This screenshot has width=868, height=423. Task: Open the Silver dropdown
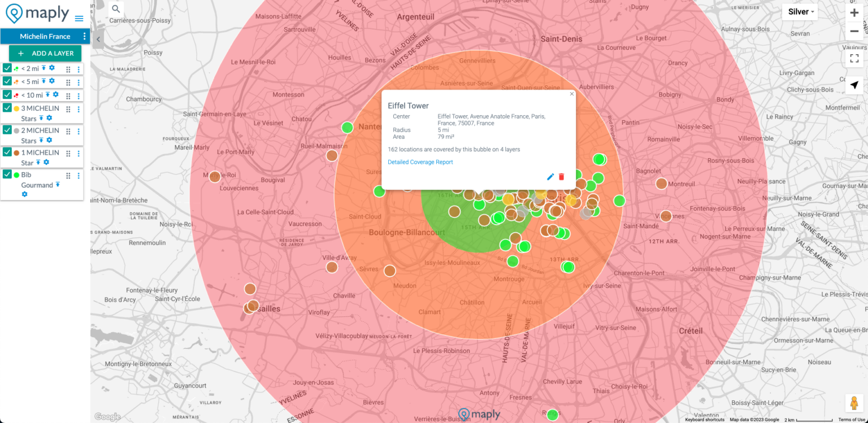point(799,11)
